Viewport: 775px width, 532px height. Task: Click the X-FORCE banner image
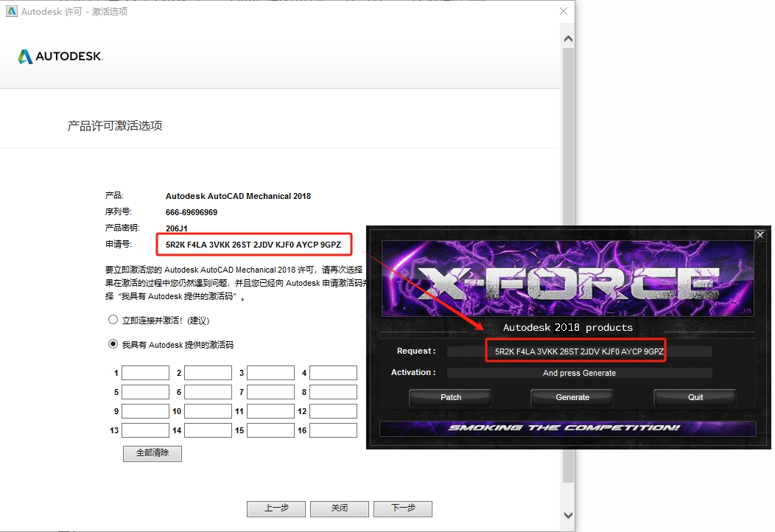click(568, 279)
